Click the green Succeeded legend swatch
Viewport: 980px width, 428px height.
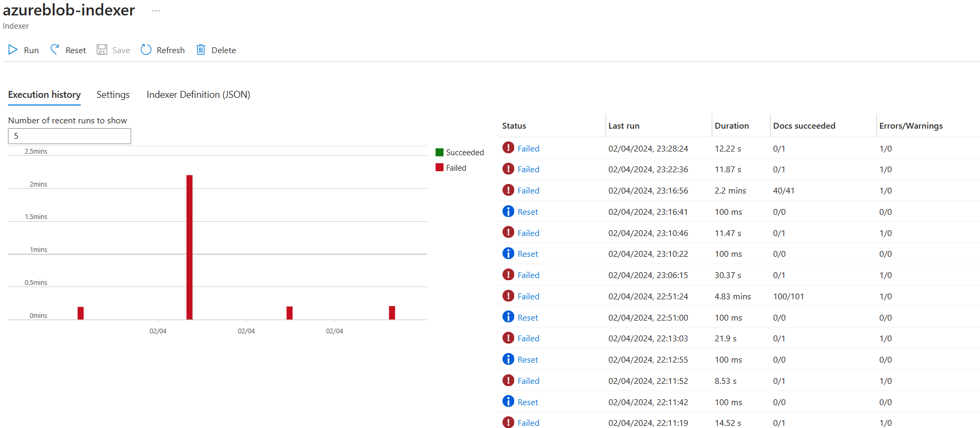tap(439, 152)
